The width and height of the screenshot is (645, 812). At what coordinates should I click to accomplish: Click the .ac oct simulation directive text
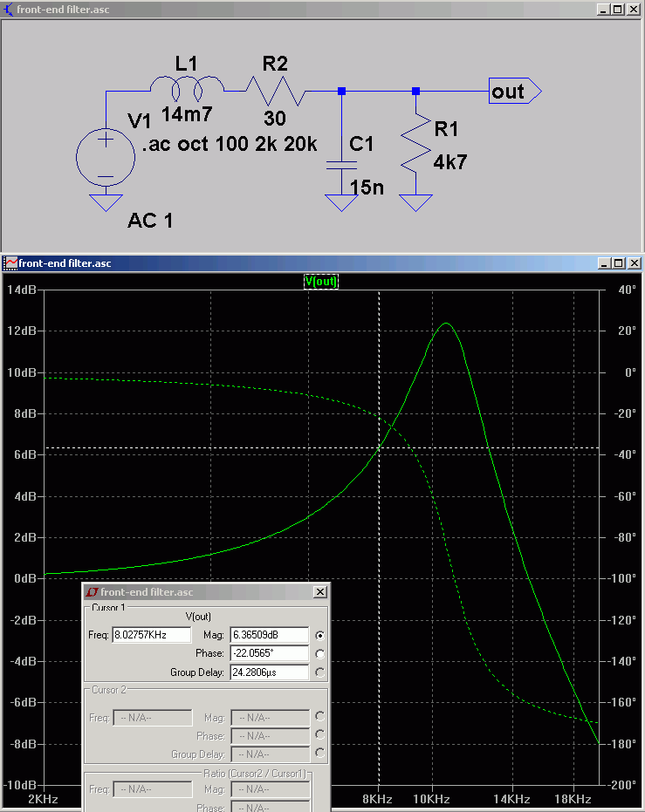pyautogui.click(x=229, y=144)
